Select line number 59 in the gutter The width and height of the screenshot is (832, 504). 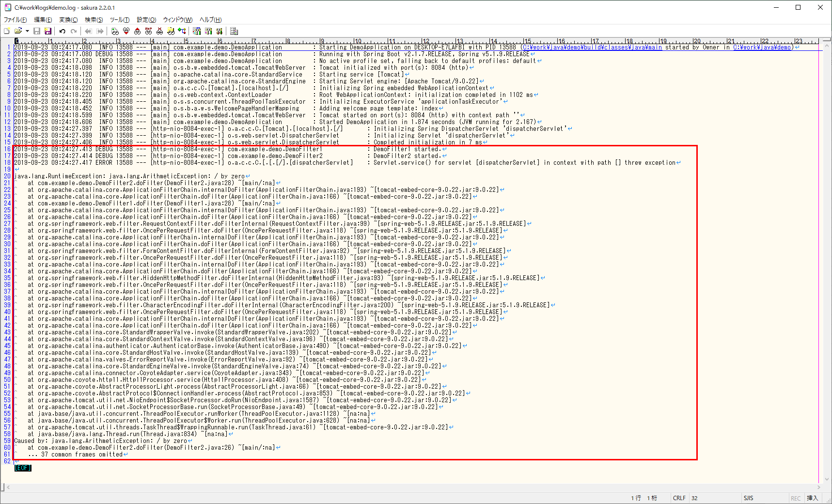pyautogui.click(x=7, y=441)
